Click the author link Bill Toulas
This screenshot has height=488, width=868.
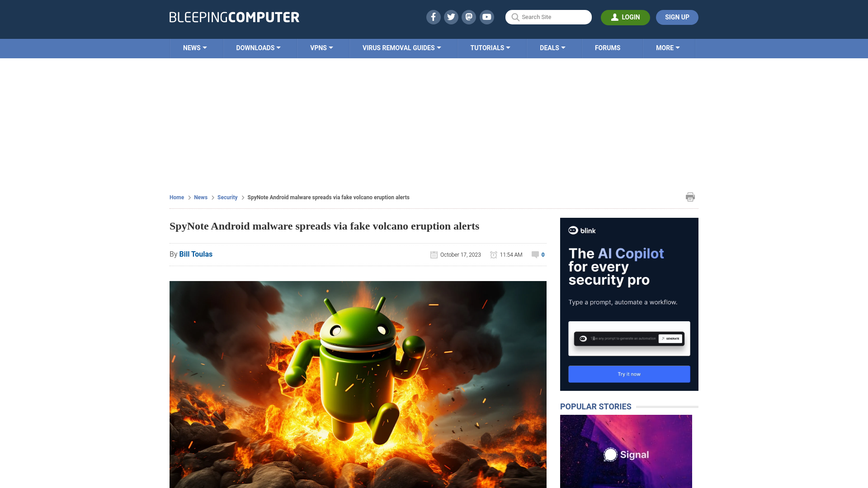(196, 254)
